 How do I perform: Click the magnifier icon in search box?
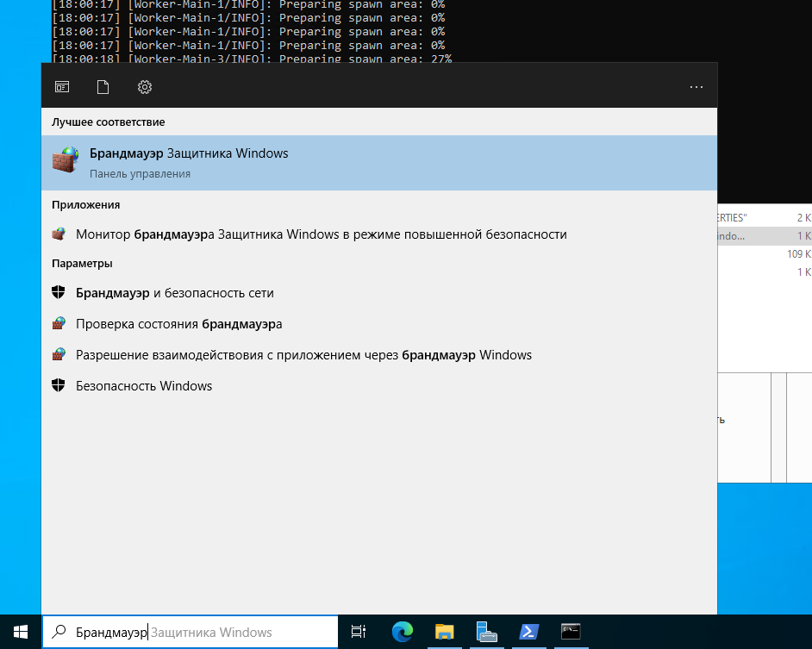point(59,632)
